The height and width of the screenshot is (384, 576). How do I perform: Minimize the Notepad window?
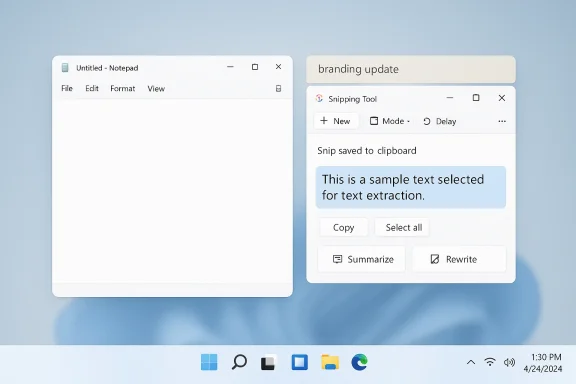(230, 67)
